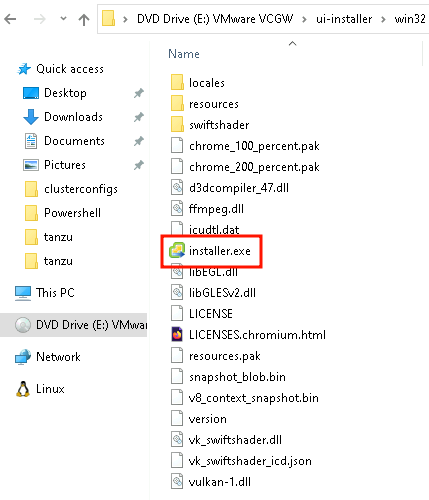
Task: Expand chevron after ui-installer in path
Action: pyautogui.click(x=383, y=19)
